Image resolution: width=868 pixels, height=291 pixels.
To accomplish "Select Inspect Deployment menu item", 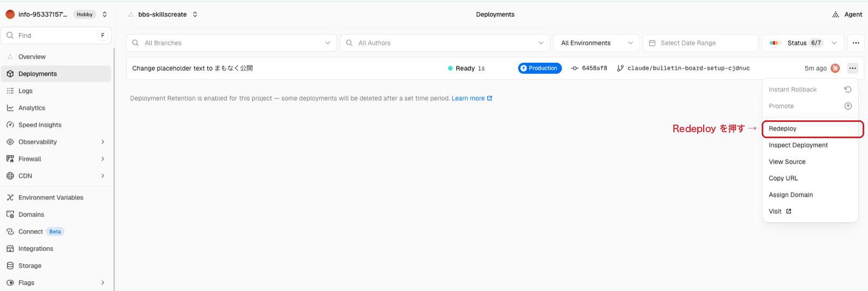I will [810, 145].
